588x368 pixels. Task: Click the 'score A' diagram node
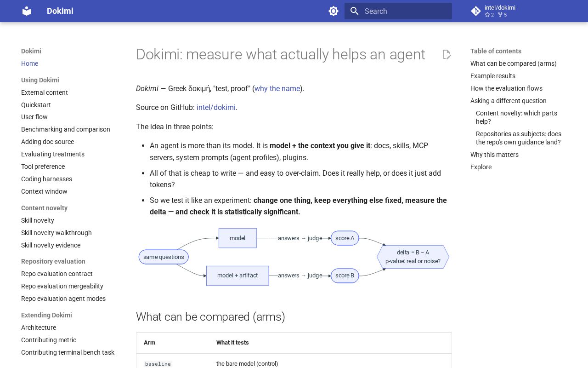pos(345,238)
